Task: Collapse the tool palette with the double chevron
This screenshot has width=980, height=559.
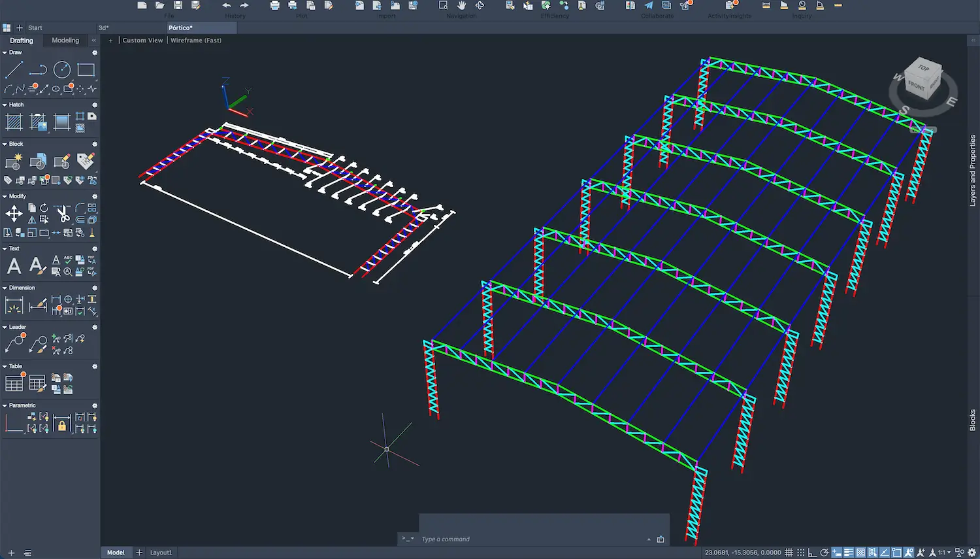Action: click(x=93, y=40)
